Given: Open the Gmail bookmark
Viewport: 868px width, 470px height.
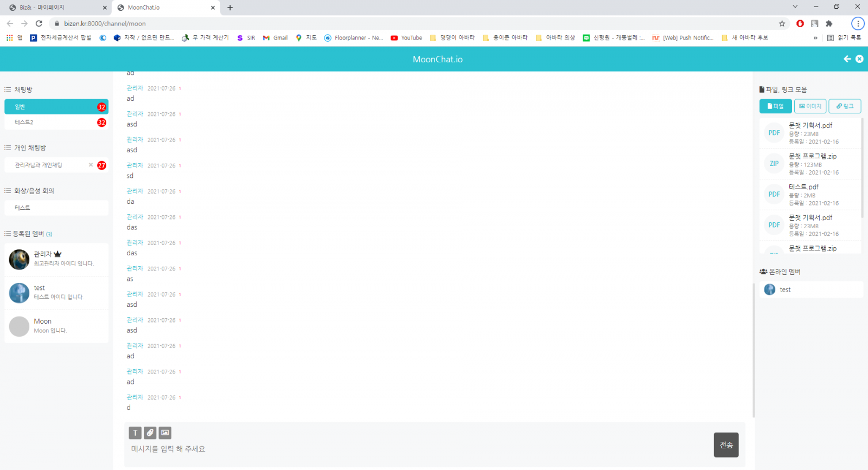Looking at the screenshot, I should 275,38.
